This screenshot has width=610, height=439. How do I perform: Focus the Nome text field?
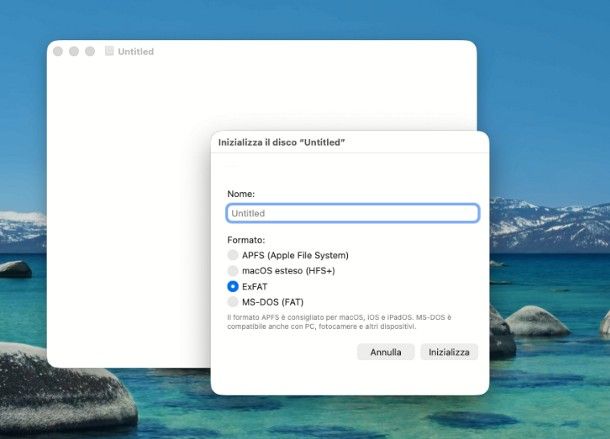(x=352, y=213)
